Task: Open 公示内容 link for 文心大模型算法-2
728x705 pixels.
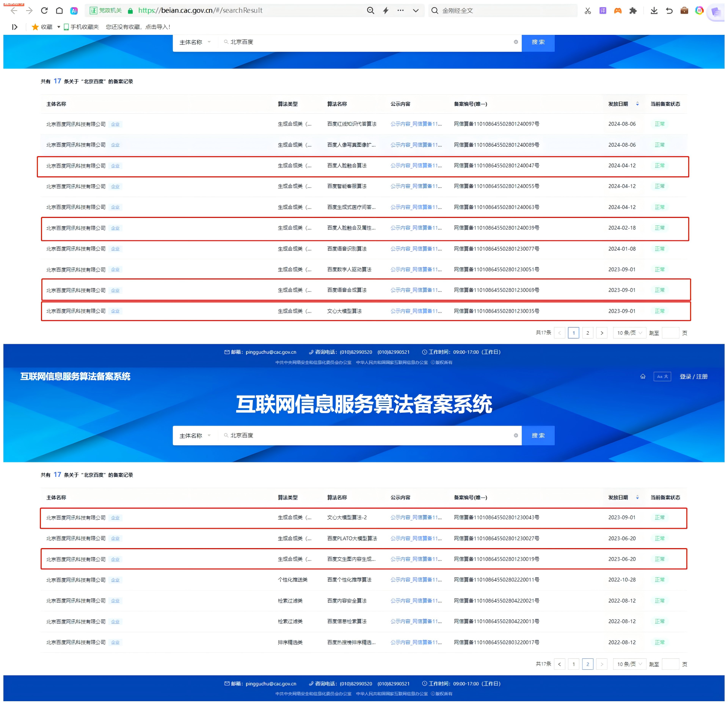Action: (x=416, y=517)
